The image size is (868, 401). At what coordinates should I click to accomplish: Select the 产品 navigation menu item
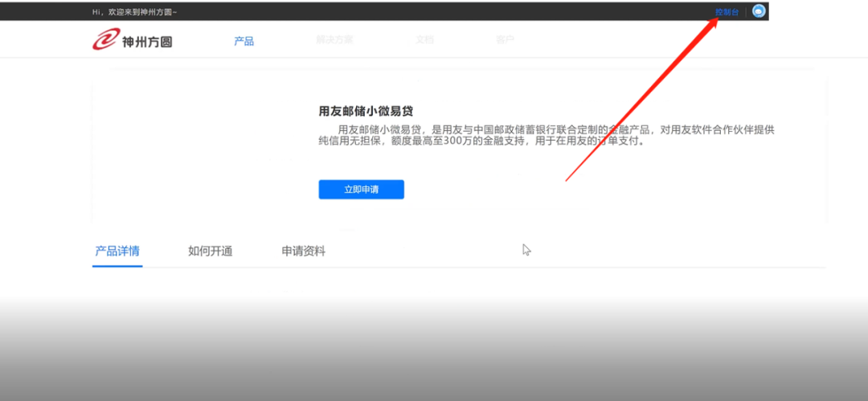click(x=244, y=41)
